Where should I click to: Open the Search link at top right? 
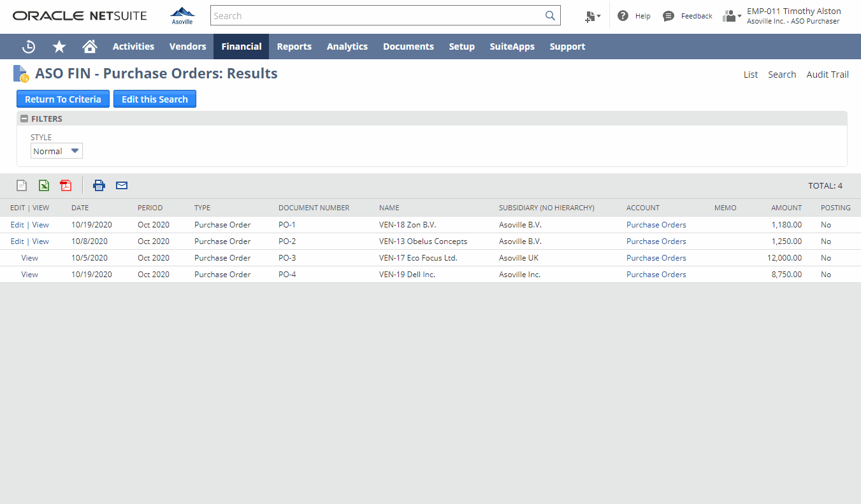(782, 75)
